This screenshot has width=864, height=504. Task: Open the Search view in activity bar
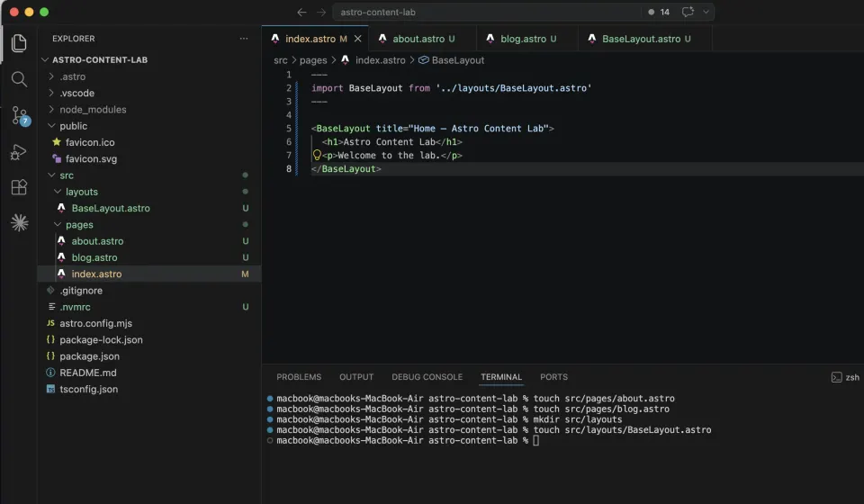19,79
